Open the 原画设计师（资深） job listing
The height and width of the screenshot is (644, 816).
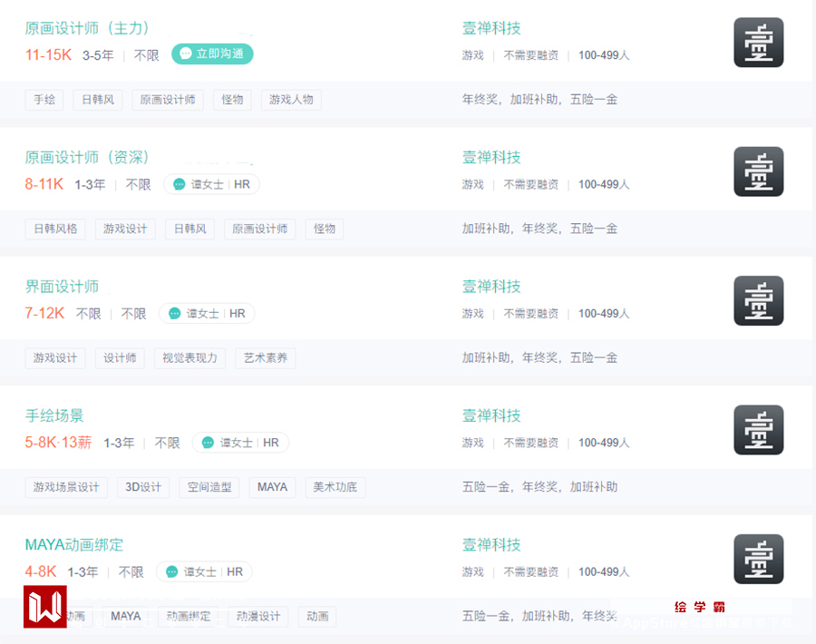[87, 158]
